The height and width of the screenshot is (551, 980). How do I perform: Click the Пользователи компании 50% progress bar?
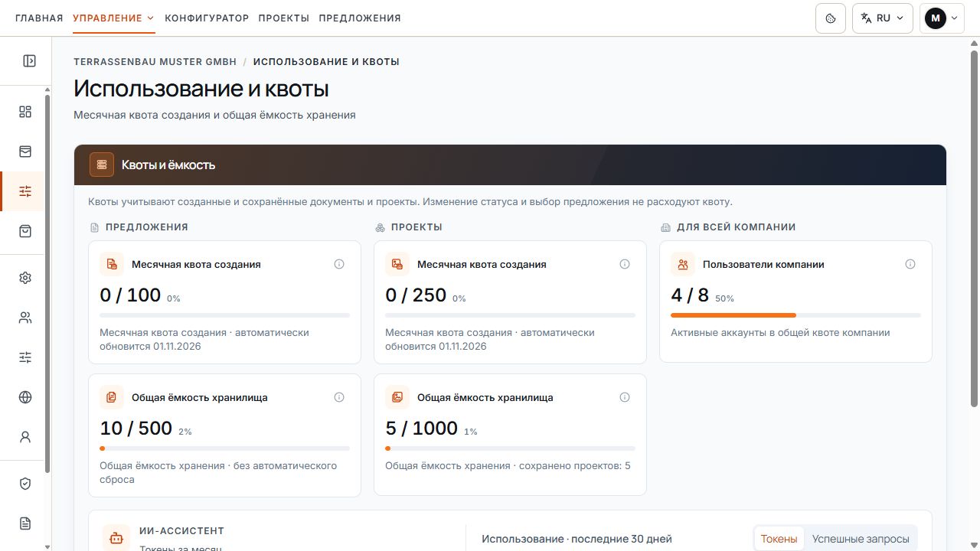pyautogui.click(x=795, y=315)
